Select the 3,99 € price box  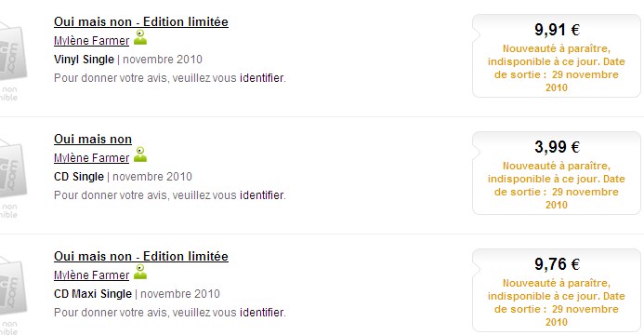coord(557,173)
